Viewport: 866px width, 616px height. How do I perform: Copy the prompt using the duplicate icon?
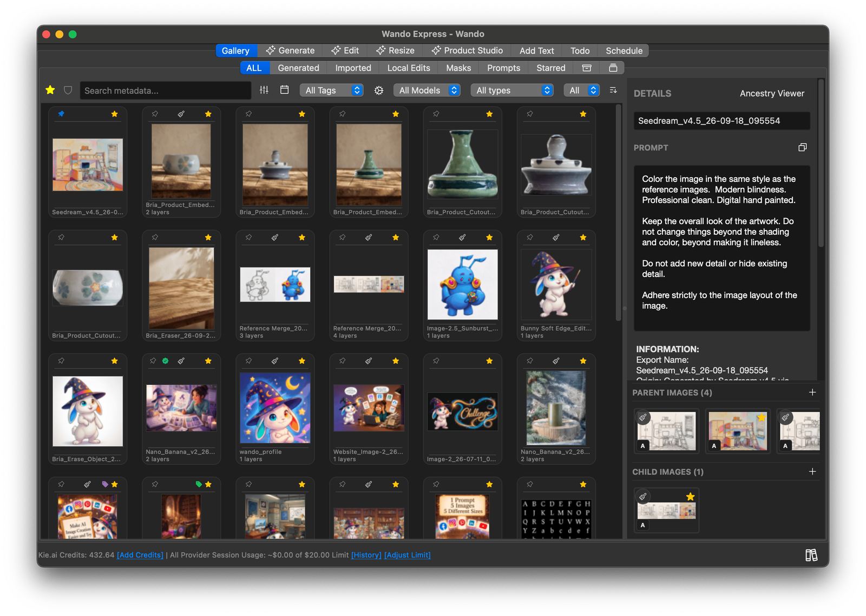[x=803, y=147]
